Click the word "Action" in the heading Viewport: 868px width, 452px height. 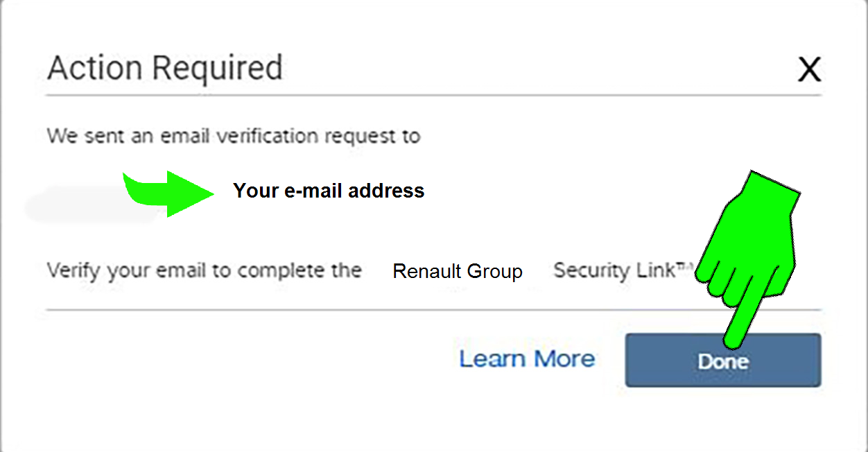click(96, 69)
